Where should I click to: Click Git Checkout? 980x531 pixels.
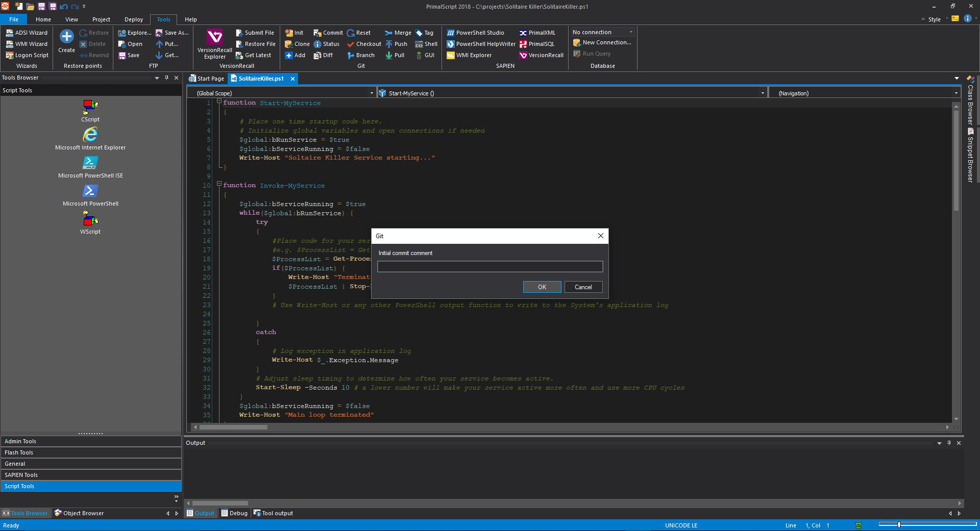pyautogui.click(x=364, y=44)
